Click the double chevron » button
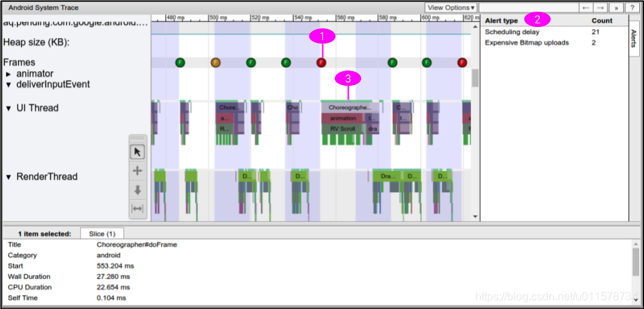This screenshot has height=309, width=644. coord(616,8)
